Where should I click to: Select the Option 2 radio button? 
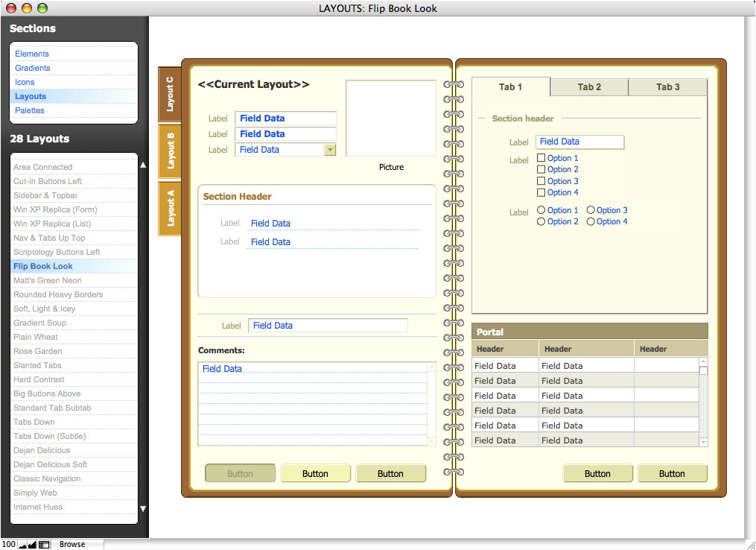click(x=541, y=221)
